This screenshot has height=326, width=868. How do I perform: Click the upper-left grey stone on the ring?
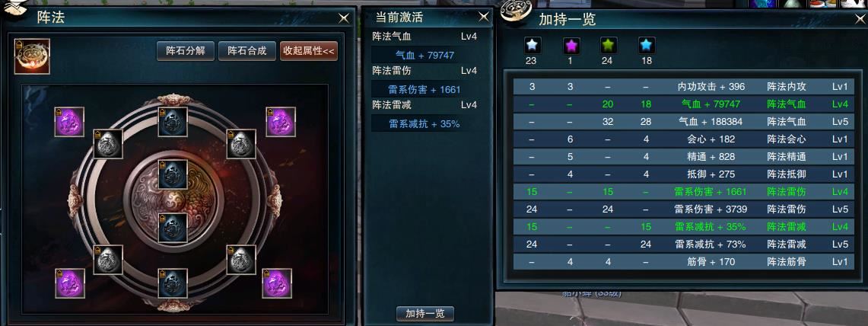(108, 144)
